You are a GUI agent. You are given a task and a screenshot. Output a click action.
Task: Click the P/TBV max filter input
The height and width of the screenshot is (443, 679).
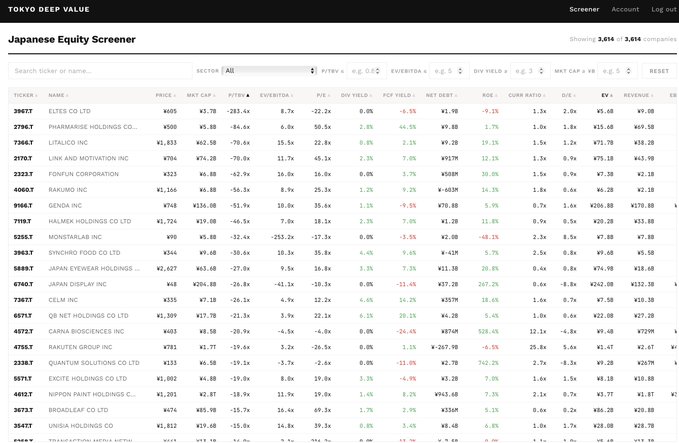coord(366,71)
